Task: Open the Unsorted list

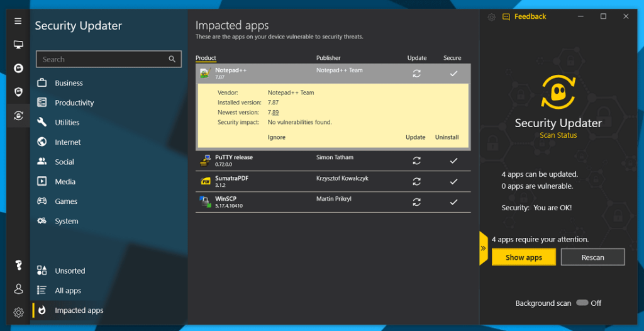Action: [x=70, y=271]
